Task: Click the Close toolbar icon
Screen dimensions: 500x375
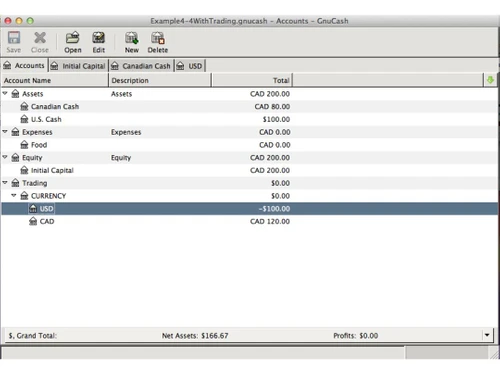Action: tap(40, 38)
